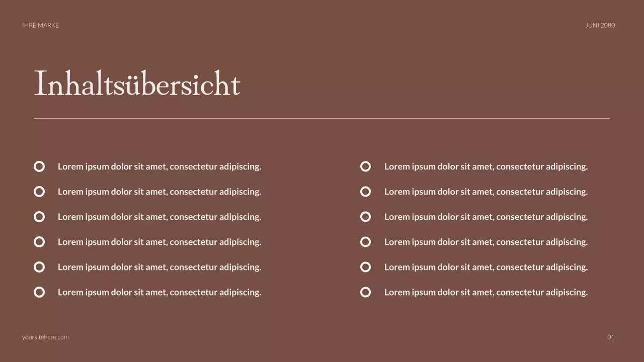
Task: Click the third circle marker in the right column
Action: pos(365,216)
